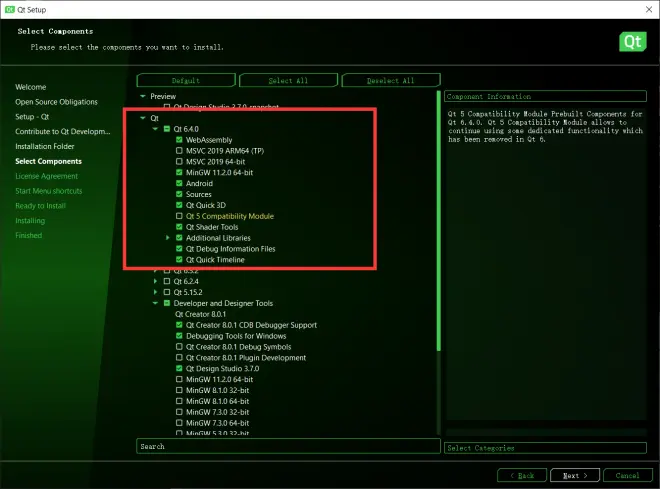The height and width of the screenshot is (489, 660).
Task: Select the WebAssembly row label
Action: (209, 140)
